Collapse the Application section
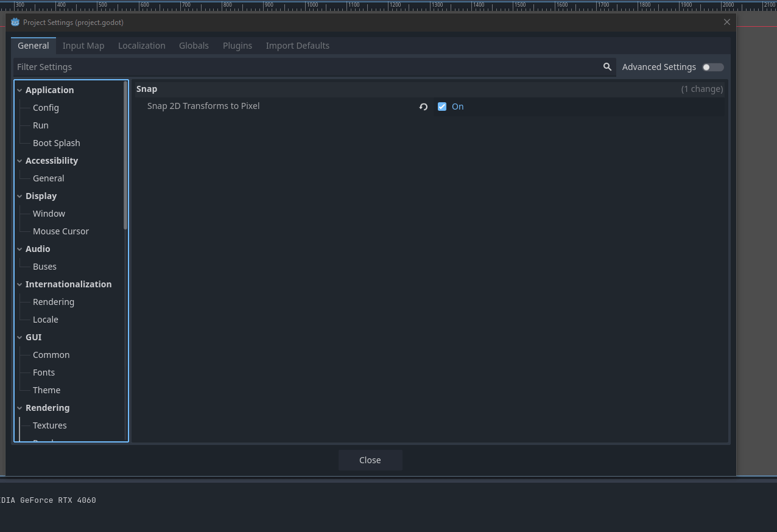777x532 pixels. pos(19,89)
